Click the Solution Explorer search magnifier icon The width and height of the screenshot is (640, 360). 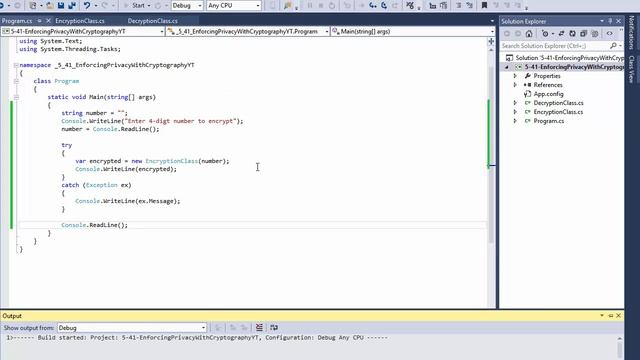coord(613,46)
